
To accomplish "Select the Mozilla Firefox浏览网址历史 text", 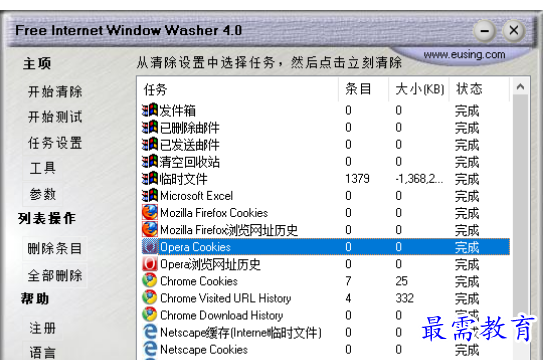I will [229, 230].
